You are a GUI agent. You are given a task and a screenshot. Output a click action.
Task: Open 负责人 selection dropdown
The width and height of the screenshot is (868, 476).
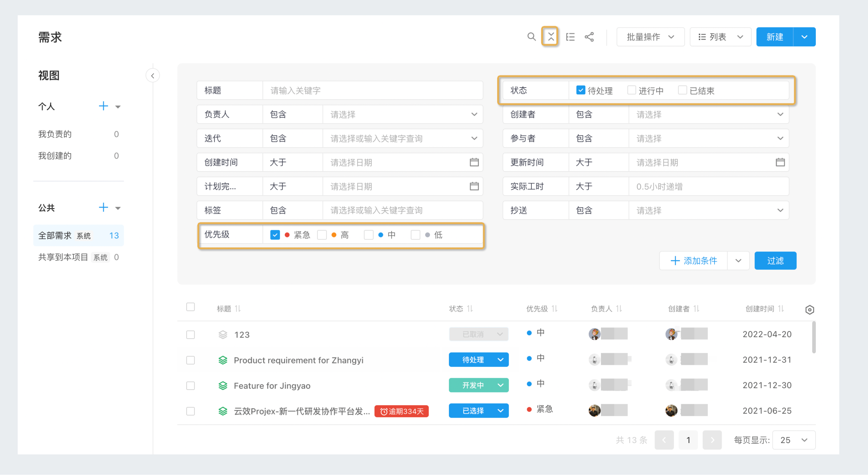click(x=403, y=114)
